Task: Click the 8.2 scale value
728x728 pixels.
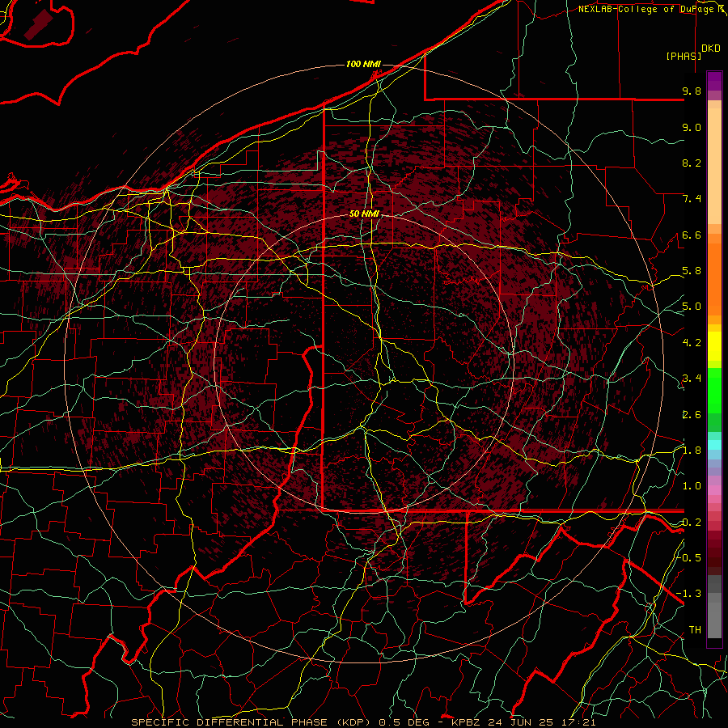Action: (x=692, y=163)
